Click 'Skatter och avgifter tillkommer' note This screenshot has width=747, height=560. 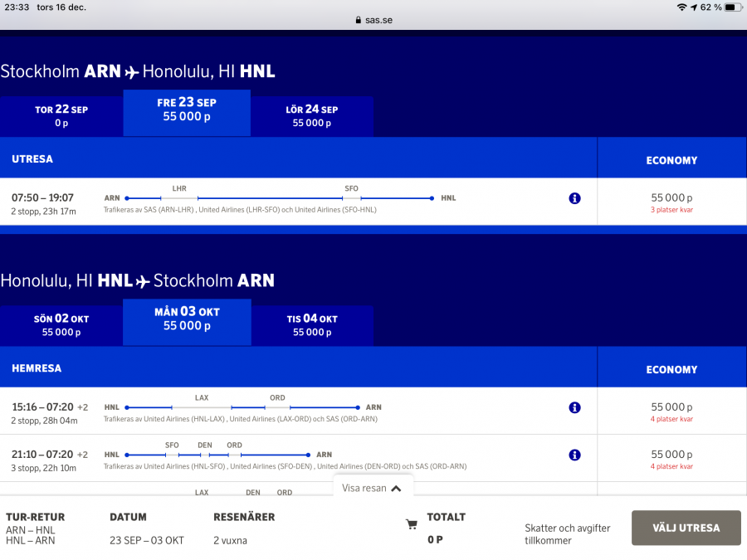click(x=568, y=534)
